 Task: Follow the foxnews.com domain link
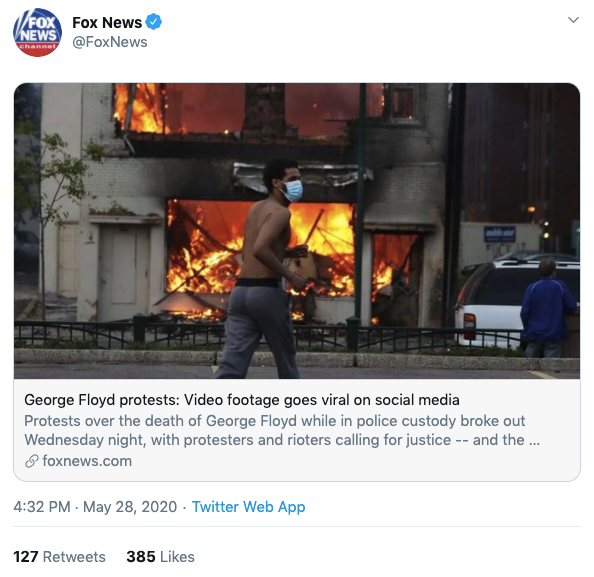(87, 461)
